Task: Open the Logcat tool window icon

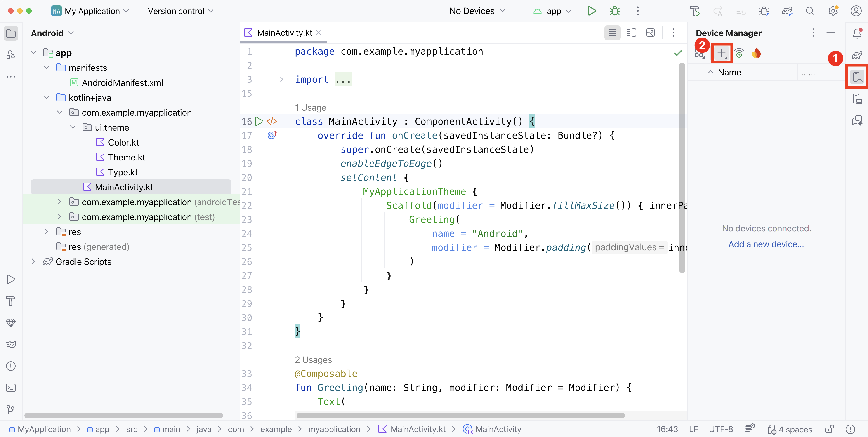Action: (11, 344)
